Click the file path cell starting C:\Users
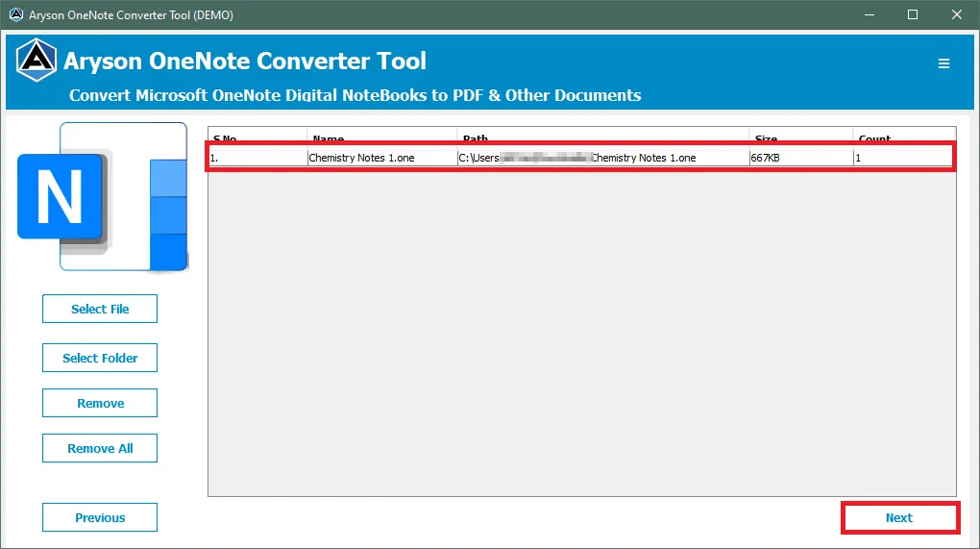Viewport: 980px width, 549px height. (603, 159)
